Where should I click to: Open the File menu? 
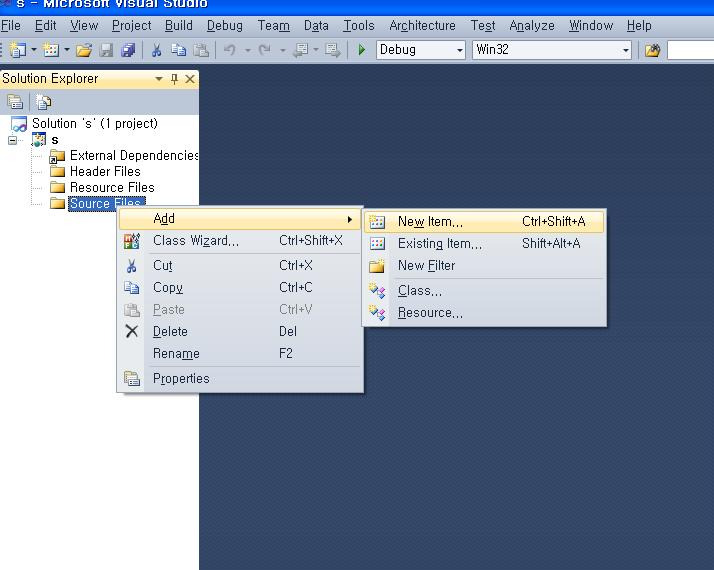(x=10, y=25)
